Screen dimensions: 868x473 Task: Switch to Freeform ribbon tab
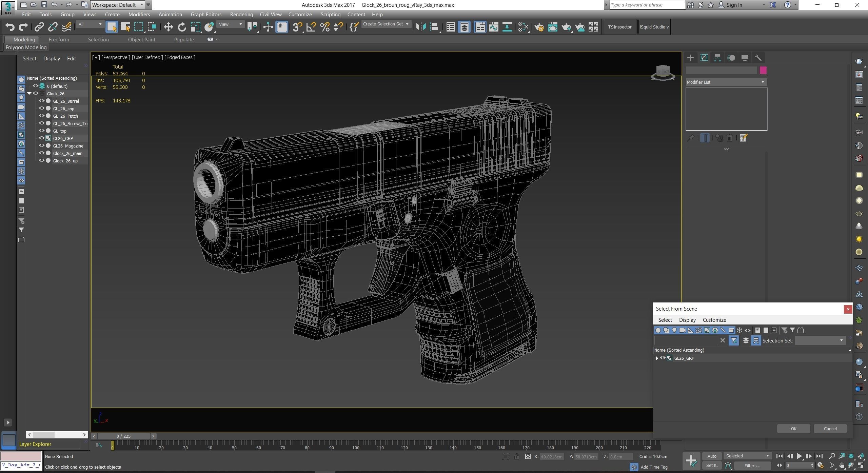59,39
